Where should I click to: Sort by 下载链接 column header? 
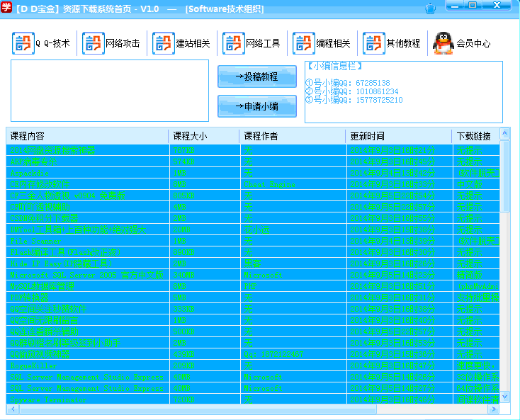tap(476, 136)
